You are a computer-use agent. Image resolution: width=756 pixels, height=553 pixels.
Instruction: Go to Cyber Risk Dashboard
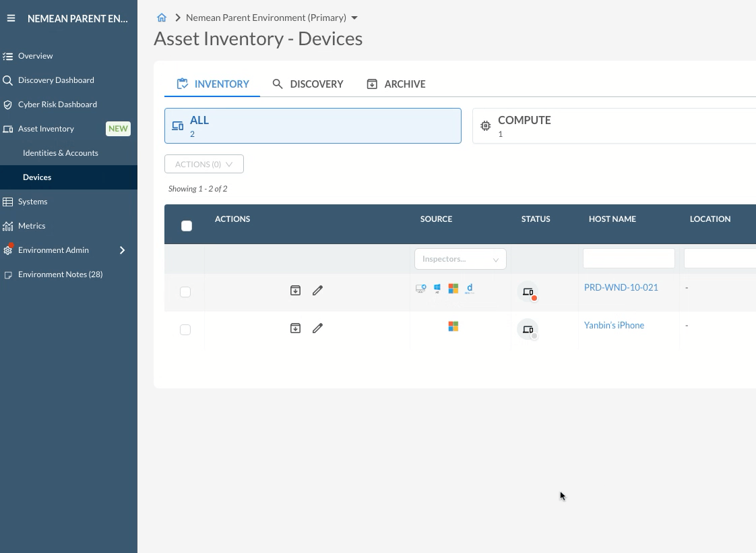click(x=57, y=105)
